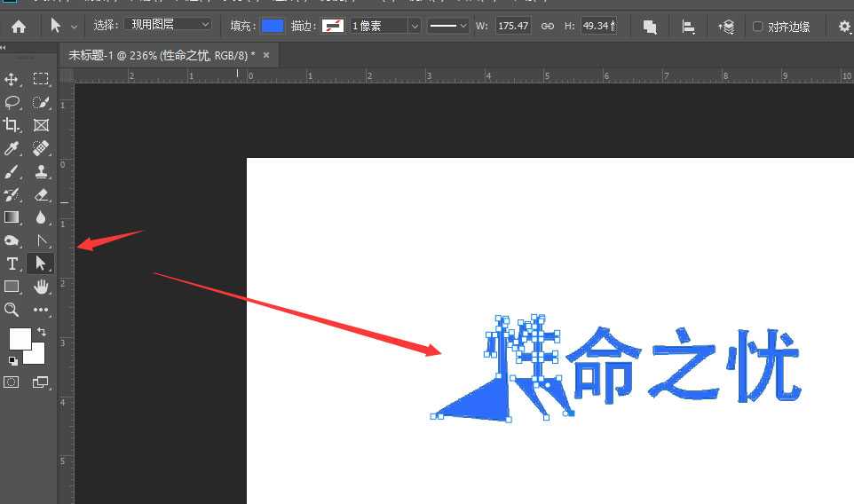Click the blue fill color swatch
The image size is (854, 504).
(x=273, y=26)
